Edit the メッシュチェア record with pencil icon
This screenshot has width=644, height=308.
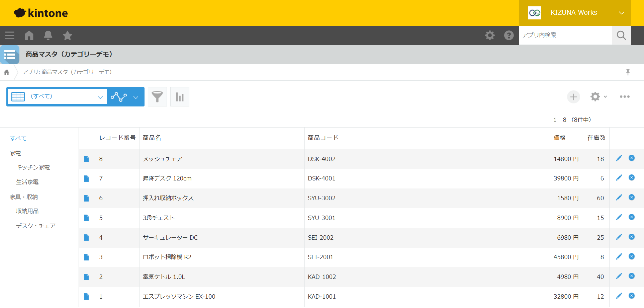tap(619, 158)
